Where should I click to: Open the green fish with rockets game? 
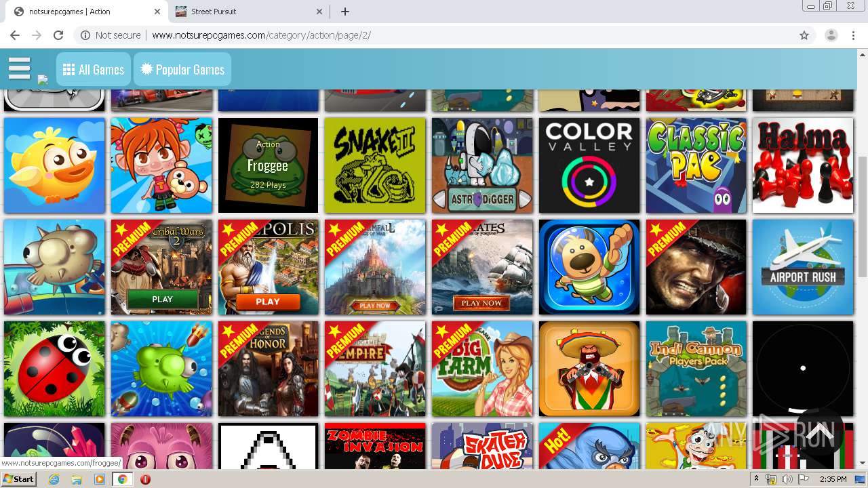click(161, 369)
